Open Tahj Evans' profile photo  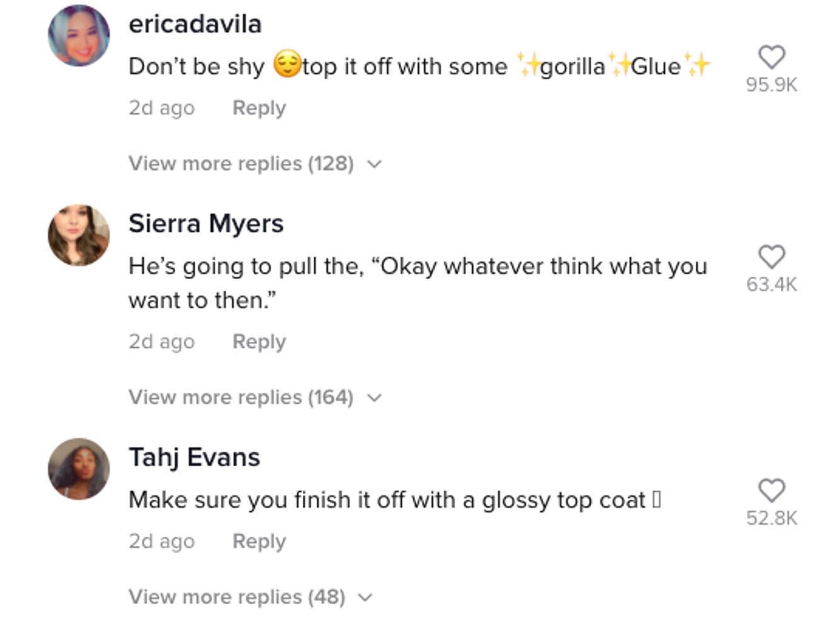click(79, 469)
